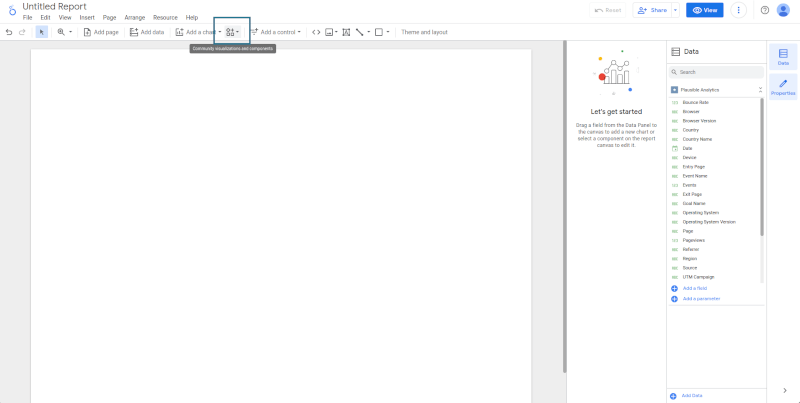Click the Search fields input box
Image resolution: width=800 pixels, height=403 pixels.
tap(716, 72)
